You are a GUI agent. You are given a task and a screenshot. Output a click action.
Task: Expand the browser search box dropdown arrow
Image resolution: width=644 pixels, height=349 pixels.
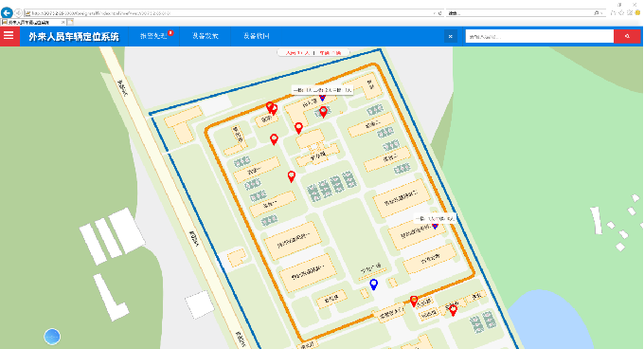coord(601,13)
